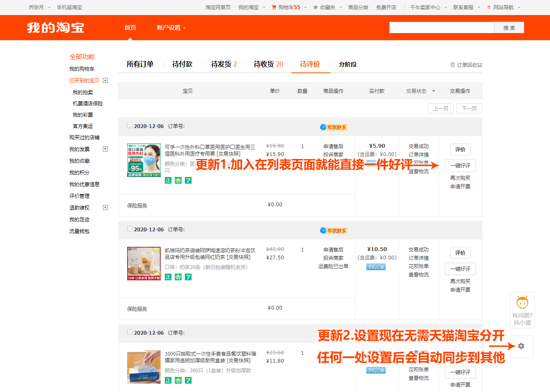Open the disposable gloves product thumbnail
The height and width of the screenshot is (392, 550).
pos(144,367)
